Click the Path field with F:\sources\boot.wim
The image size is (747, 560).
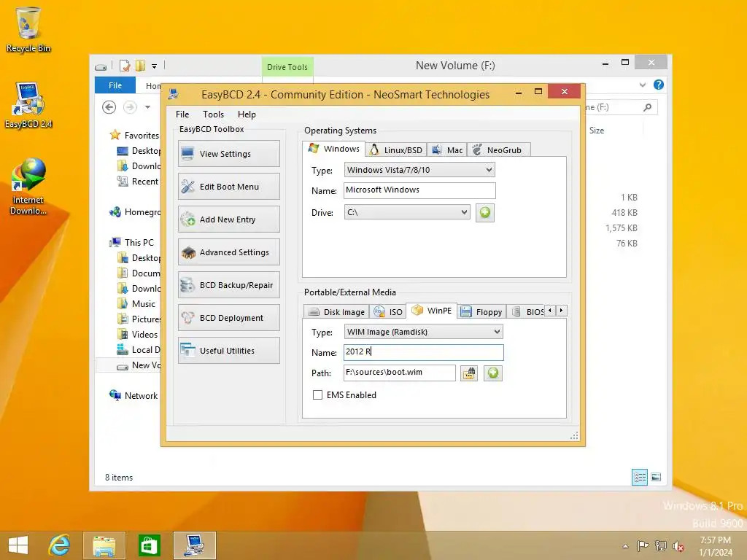pos(400,373)
